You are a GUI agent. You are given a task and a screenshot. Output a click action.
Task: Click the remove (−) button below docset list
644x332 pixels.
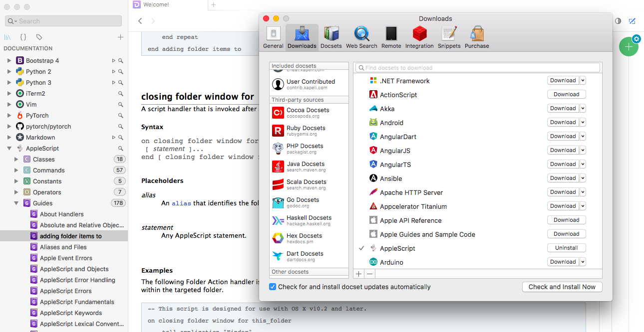click(369, 274)
